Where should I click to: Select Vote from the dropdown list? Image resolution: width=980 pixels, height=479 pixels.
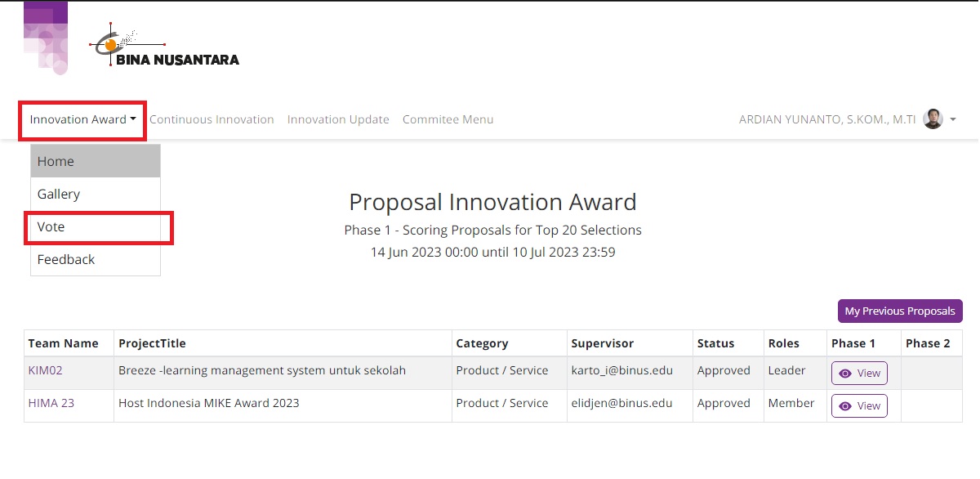[x=96, y=226]
